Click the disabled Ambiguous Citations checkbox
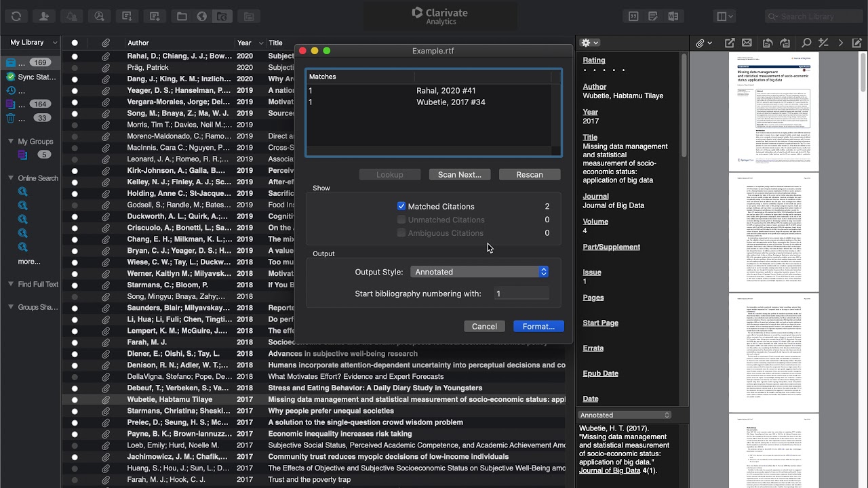Image resolution: width=868 pixels, height=488 pixels. tap(401, 232)
